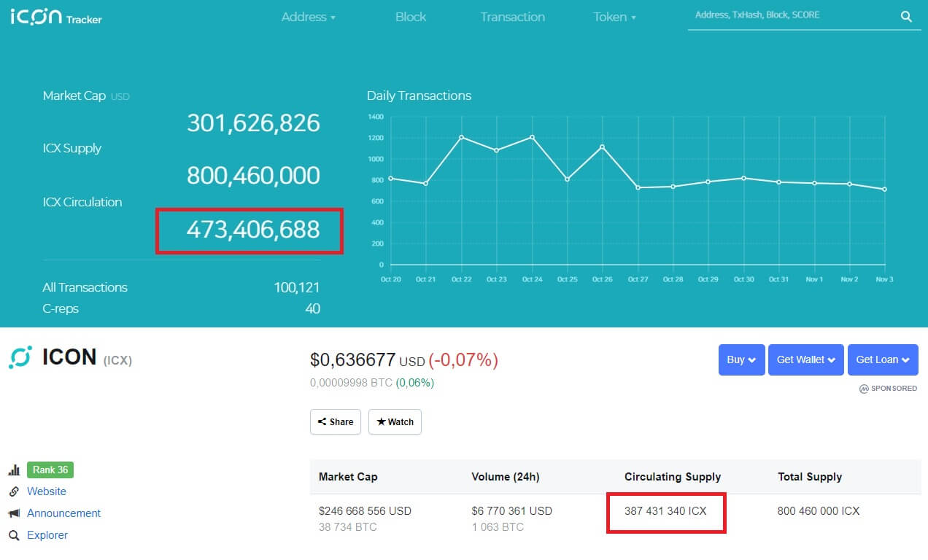Click the 0,00009998 BTC price text
This screenshot has width=928, height=560.
tap(351, 382)
